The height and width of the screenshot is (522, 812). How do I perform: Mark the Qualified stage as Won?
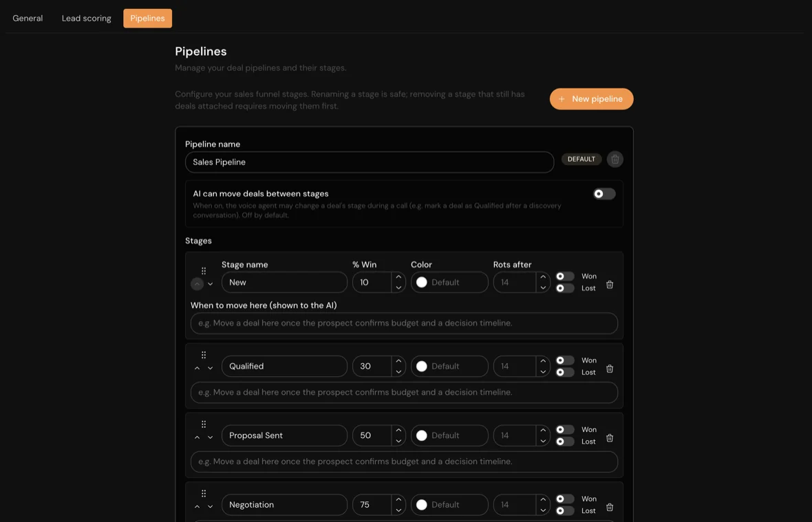(564, 360)
